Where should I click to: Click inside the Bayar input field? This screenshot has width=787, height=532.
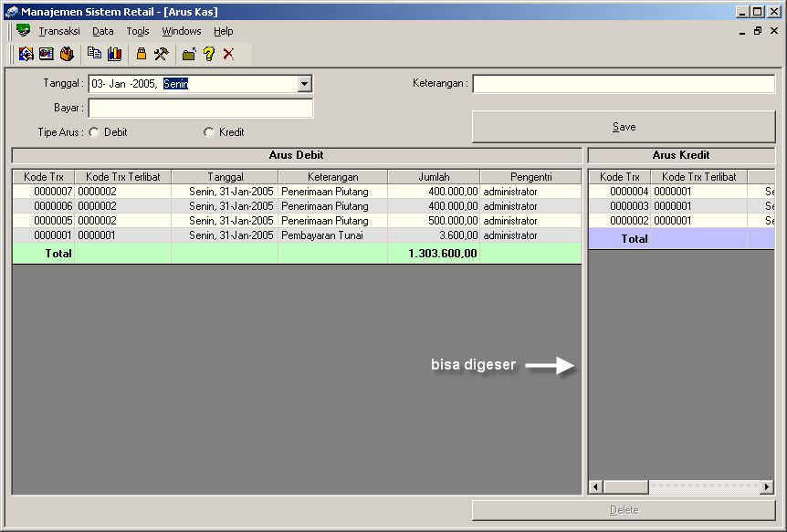(200, 109)
